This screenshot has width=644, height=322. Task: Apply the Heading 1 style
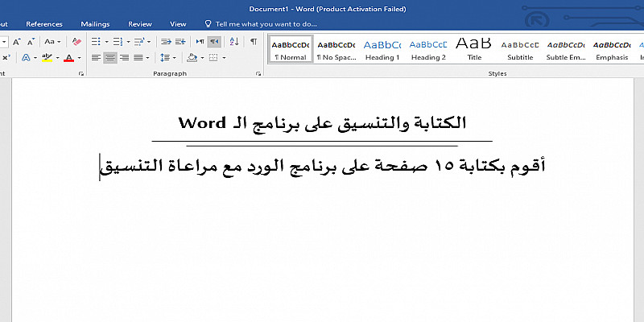click(382, 49)
